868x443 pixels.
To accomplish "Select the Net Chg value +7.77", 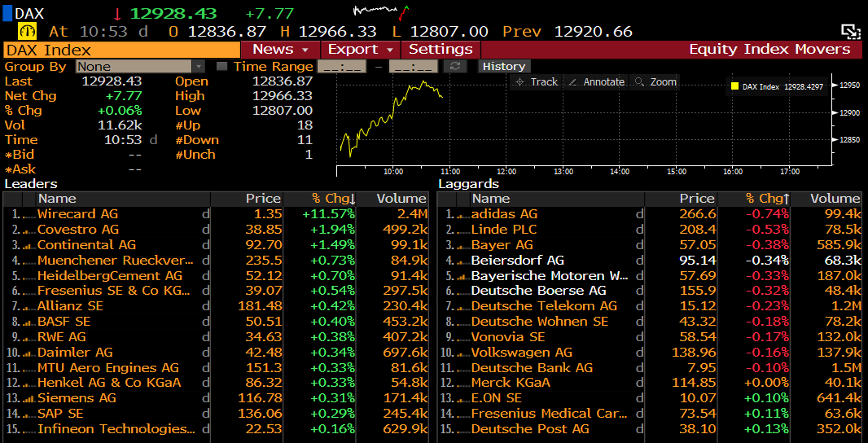I will (124, 96).
